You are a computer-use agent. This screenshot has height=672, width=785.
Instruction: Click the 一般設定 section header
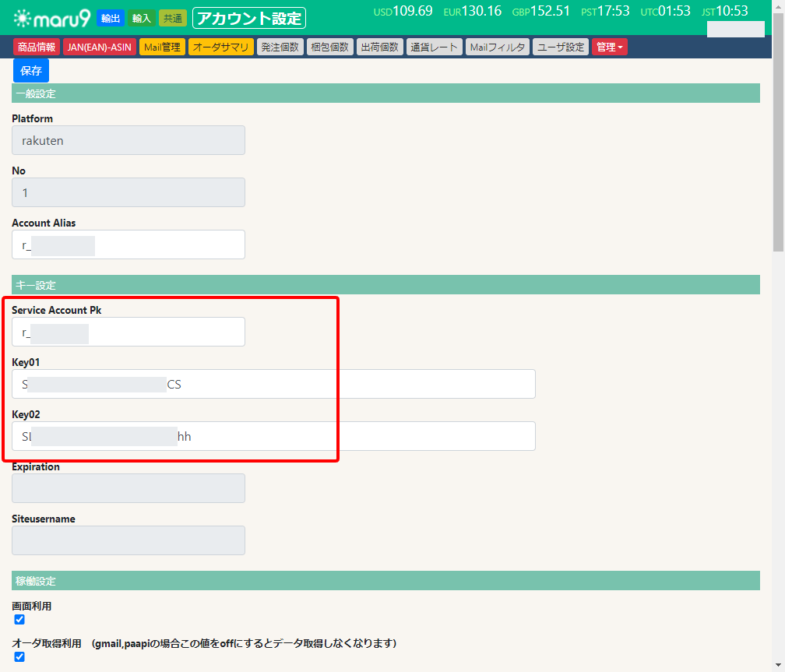click(385, 93)
